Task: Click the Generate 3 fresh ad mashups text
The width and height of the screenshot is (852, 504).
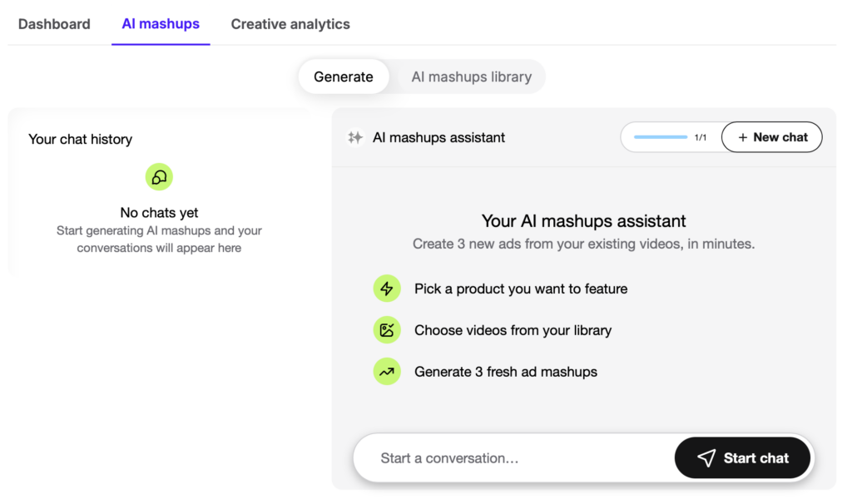Action: tap(506, 372)
